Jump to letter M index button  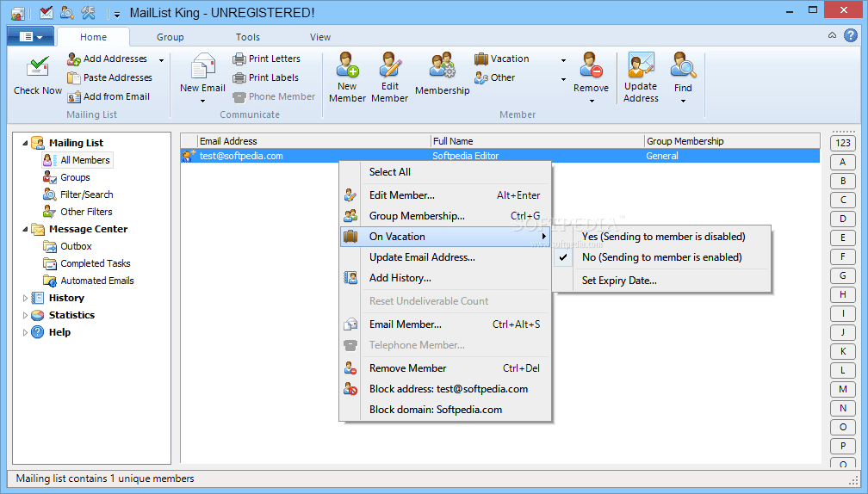pyautogui.click(x=842, y=389)
